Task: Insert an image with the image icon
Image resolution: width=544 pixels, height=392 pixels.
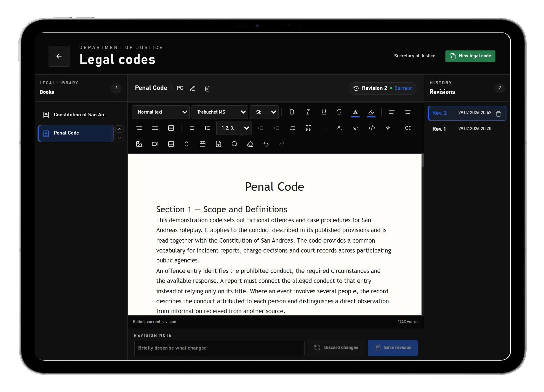Action: [x=139, y=144]
